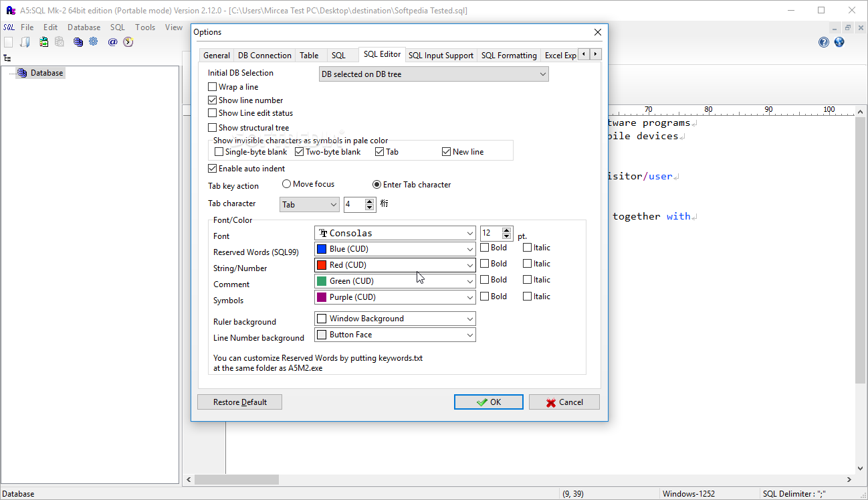Toggle the Wrap a line checkbox
Screen dimensions: 868x500
click(213, 87)
